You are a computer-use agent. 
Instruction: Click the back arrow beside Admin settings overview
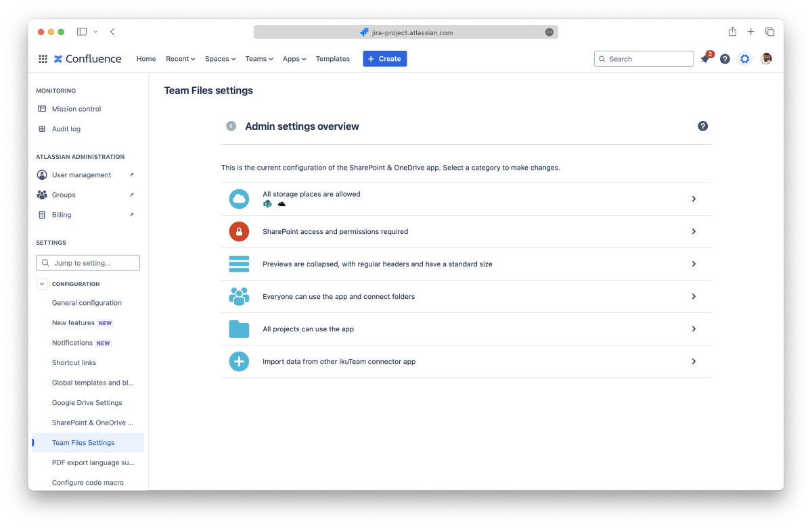(x=231, y=126)
